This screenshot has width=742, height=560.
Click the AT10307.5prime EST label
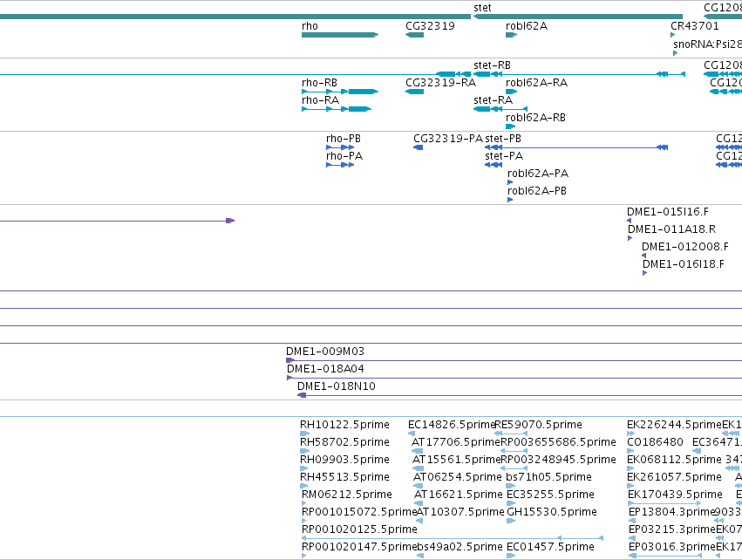[460, 512]
